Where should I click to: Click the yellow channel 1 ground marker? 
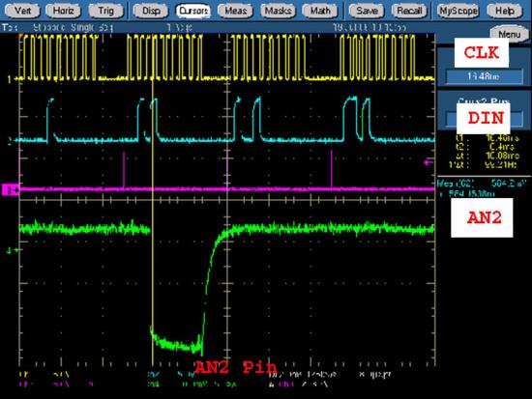(10, 79)
